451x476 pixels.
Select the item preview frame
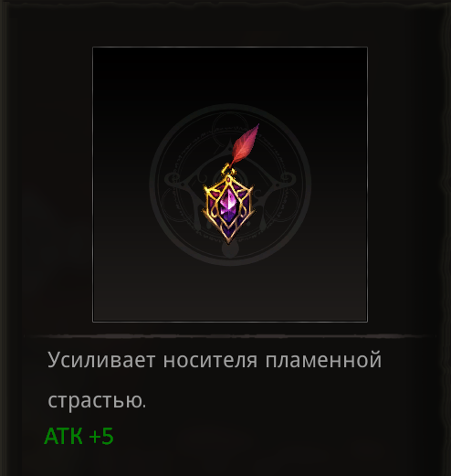(x=230, y=185)
